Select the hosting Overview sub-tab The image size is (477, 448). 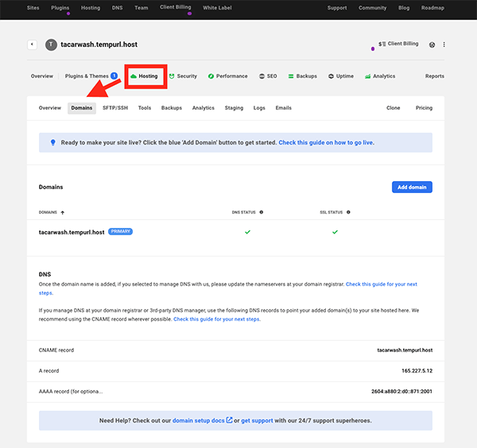click(50, 108)
